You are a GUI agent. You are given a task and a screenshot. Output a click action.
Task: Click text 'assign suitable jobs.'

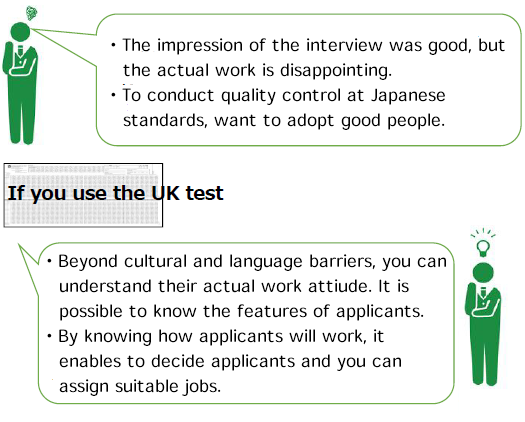coord(140,386)
